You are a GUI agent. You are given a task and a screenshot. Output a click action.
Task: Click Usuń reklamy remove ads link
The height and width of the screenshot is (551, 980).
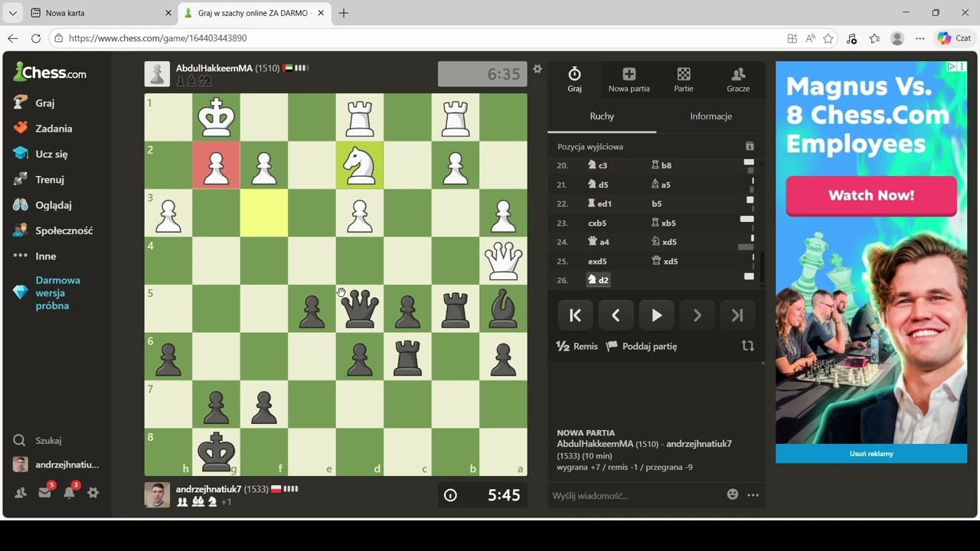(871, 454)
